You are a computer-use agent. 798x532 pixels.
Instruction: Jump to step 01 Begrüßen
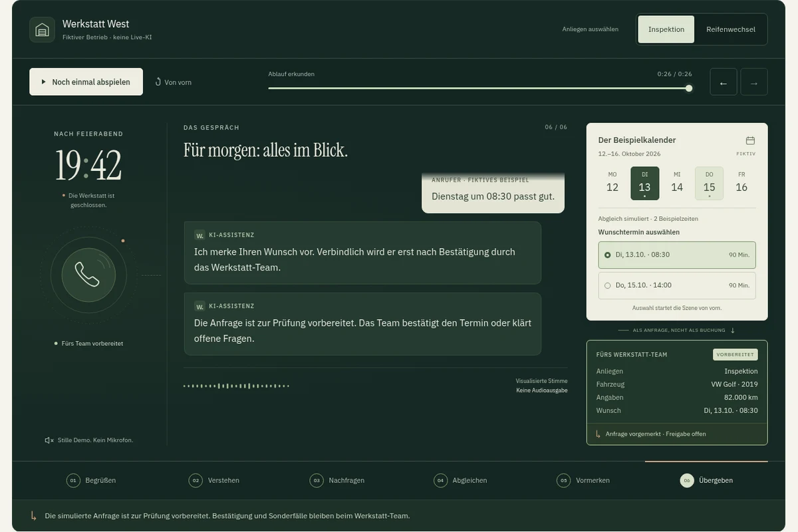tap(91, 480)
